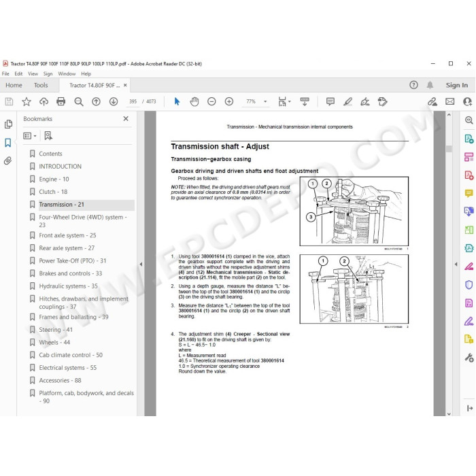Viewport: 476px width, 476px height.
Task: Open the Clutch - 18 bookmark
Action: [x=53, y=192]
